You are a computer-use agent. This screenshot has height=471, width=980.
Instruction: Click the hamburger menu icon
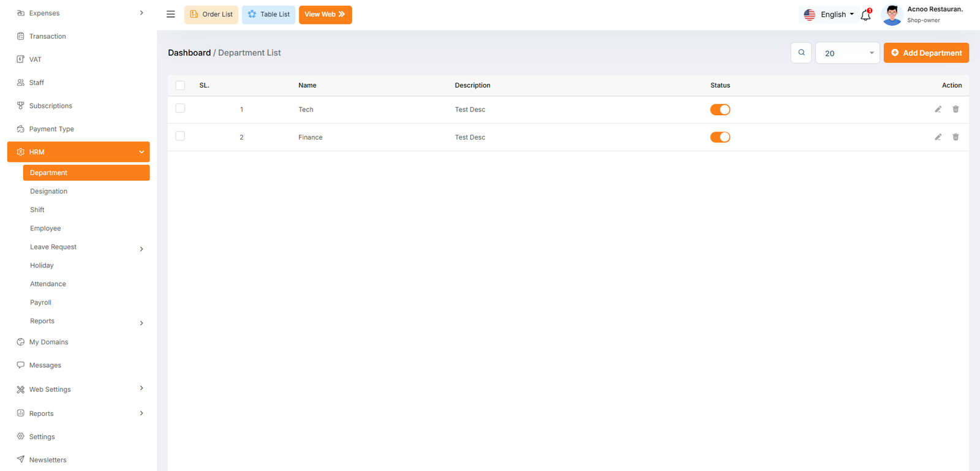pyautogui.click(x=171, y=14)
